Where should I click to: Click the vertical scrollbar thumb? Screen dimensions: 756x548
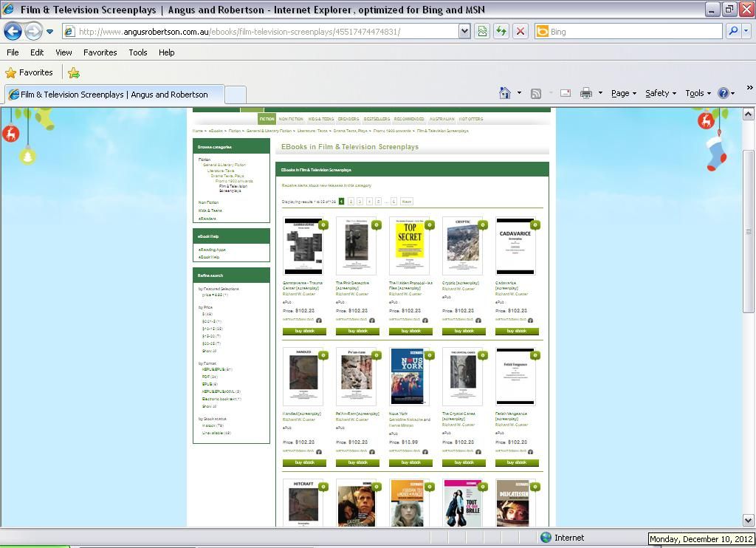tap(748, 232)
